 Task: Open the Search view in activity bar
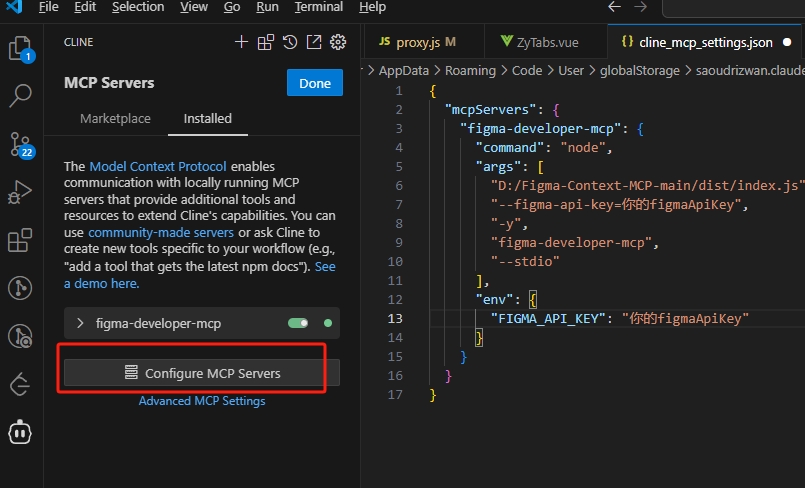(21, 95)
